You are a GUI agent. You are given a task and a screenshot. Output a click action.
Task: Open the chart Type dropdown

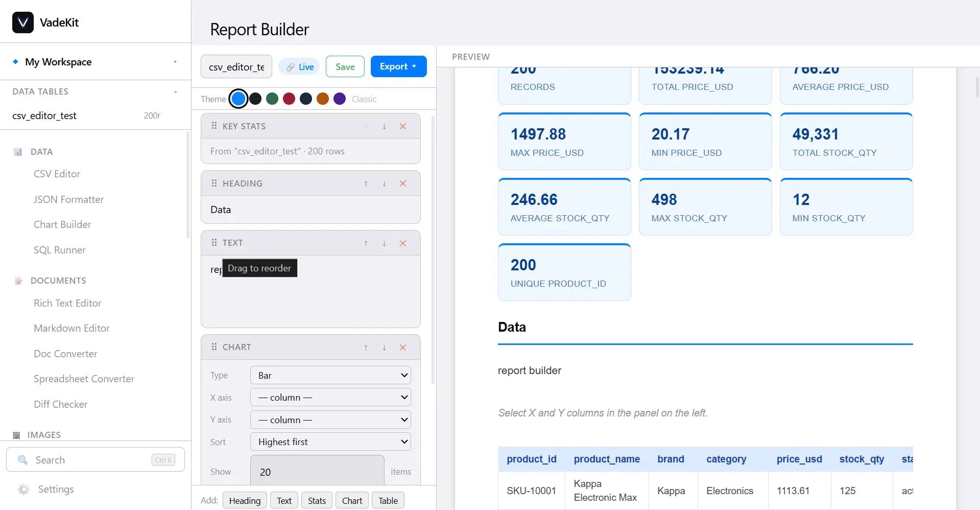coord(331,375)
